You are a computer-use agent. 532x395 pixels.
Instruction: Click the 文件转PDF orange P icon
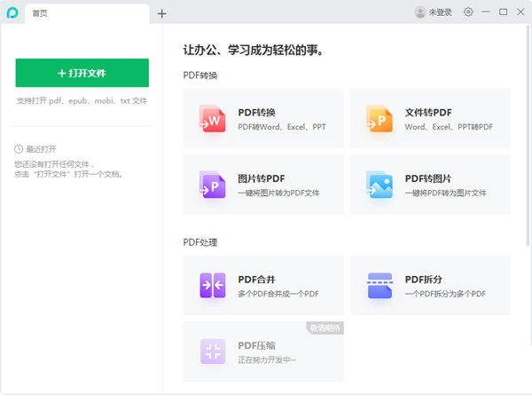[x=379, y=118]
